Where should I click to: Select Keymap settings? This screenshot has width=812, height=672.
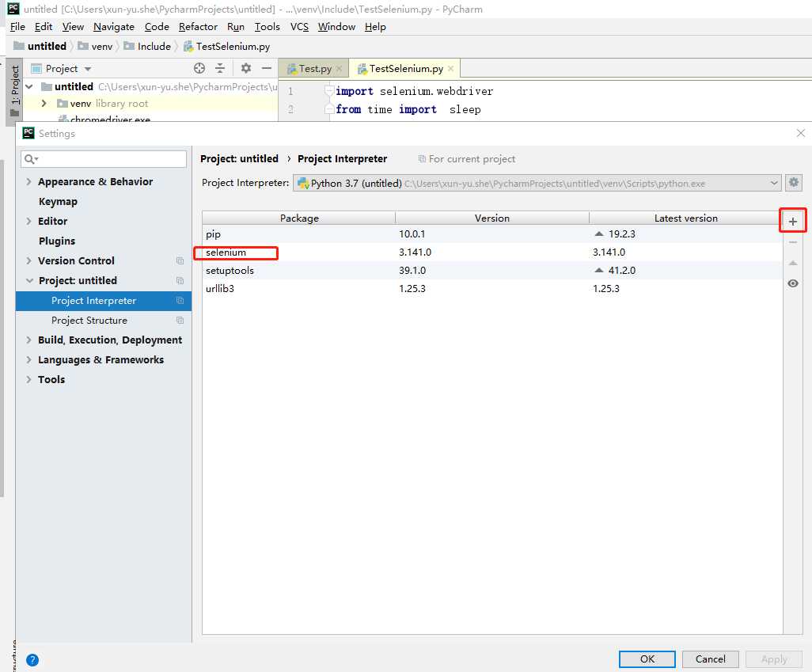pos(58,202)
